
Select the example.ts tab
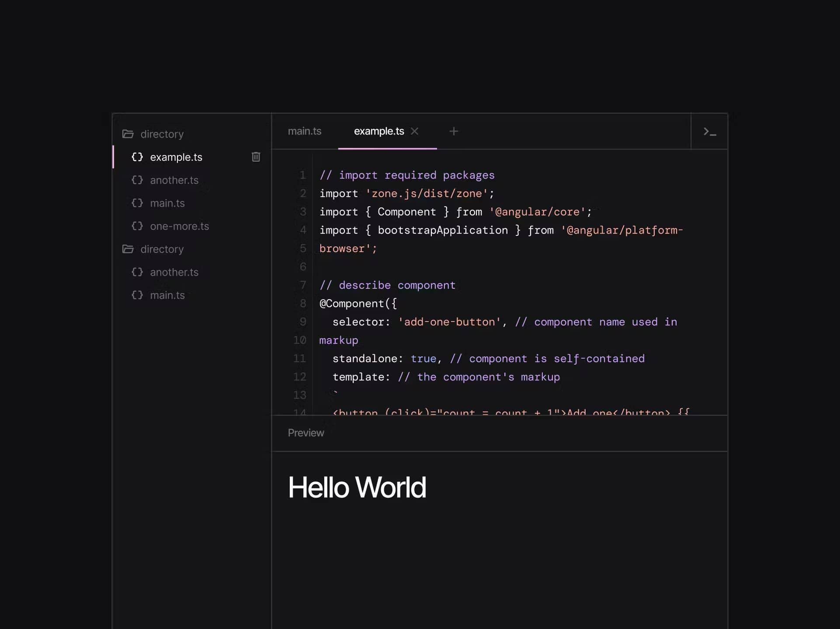coord(378,131)
